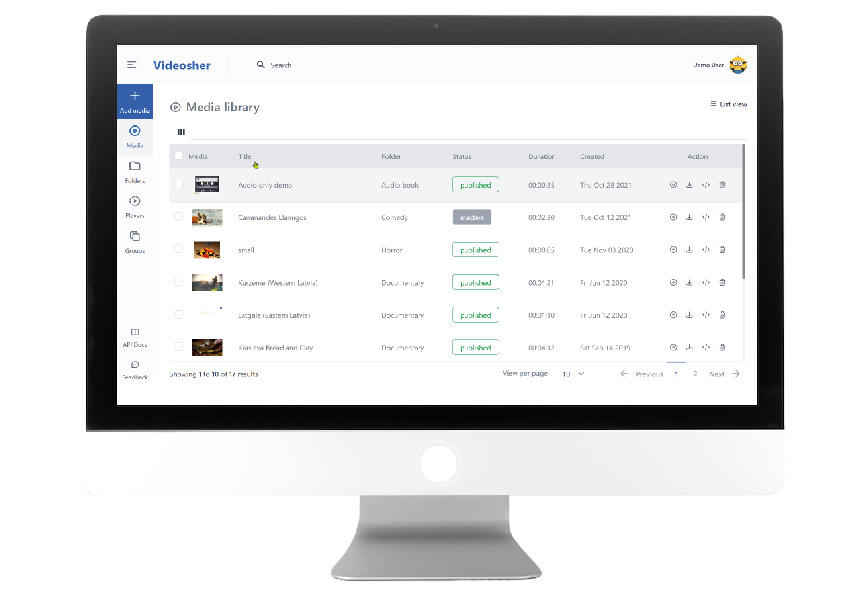This screenshot has width=844, height=597.
Task: Download the Audio only demo media
Action: pyautogui.click(x=689, y=185)
